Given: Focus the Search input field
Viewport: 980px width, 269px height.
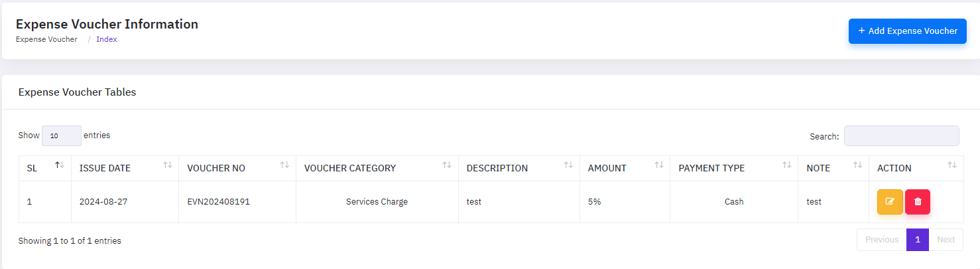Looking at the screenshot, I should tap(901, 135).
